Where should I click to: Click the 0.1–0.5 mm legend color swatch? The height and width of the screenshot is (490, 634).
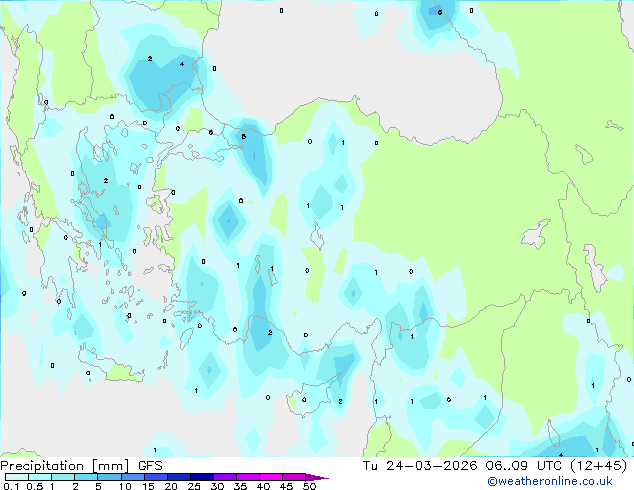pyautogui.click(x=17, y=477)
